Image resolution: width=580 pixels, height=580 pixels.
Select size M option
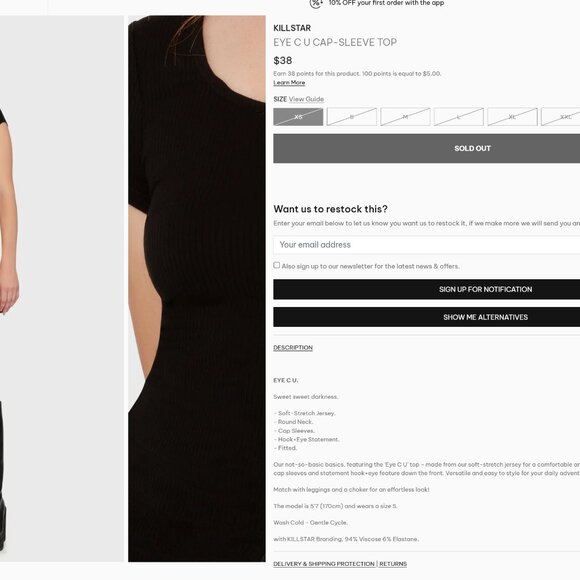(405, 117)
